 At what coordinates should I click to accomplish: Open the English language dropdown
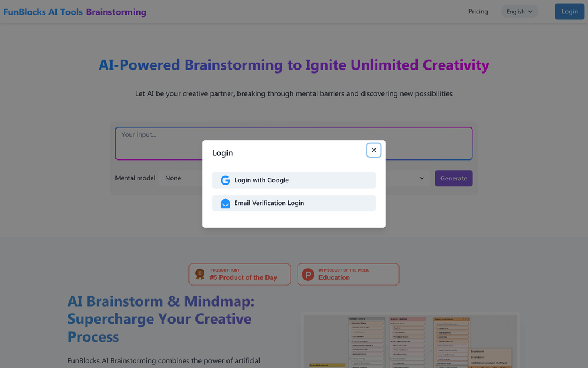[x=519, y=11]
